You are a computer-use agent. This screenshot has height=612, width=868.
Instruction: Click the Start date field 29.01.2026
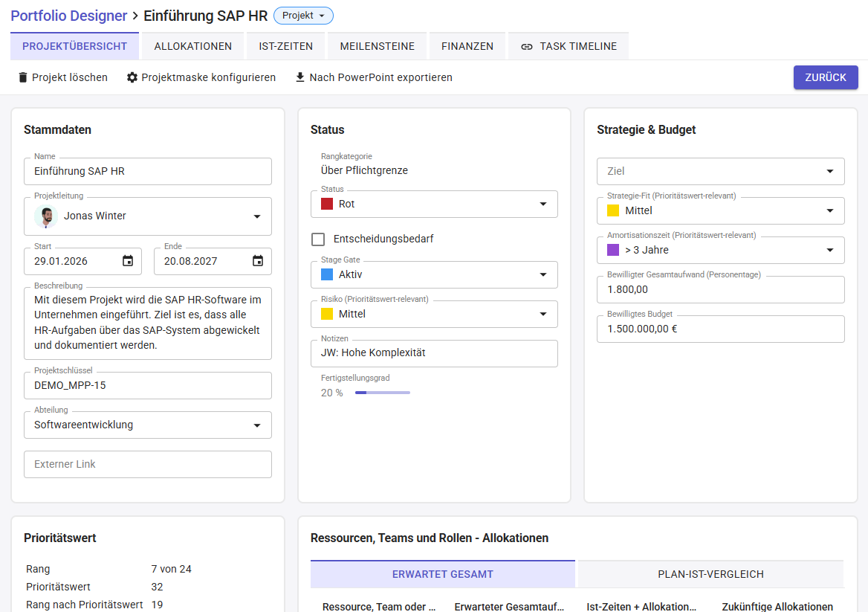(83, 261)
